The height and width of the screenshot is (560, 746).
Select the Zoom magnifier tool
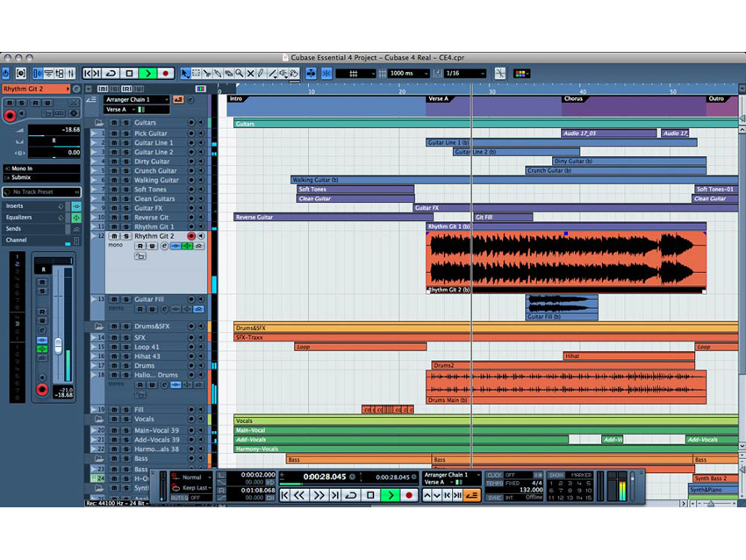click(240, 73)
